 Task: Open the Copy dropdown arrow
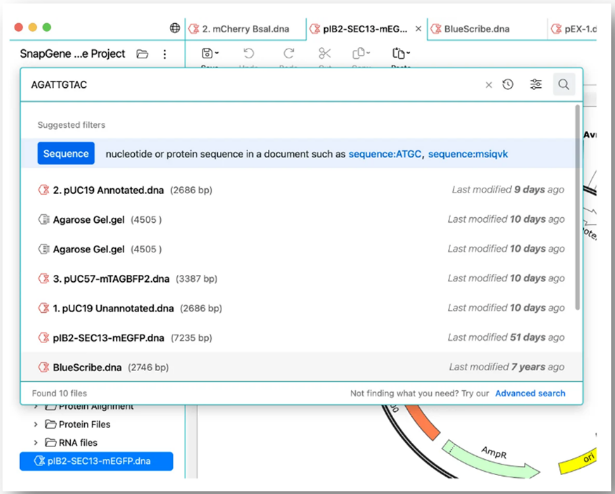click(368, 53)
